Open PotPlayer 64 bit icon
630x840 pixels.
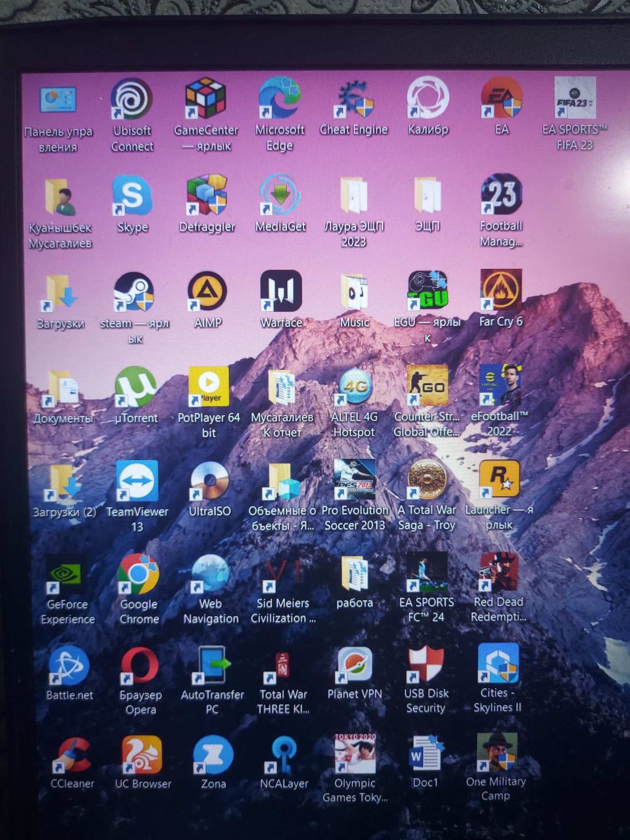pos(209,386)
